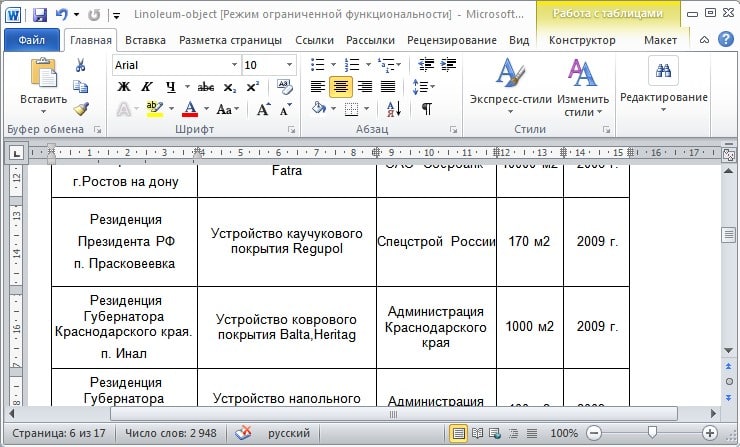Viewport: 740px width, 447px height.
Task: Switch to full screen reading view
Action: pos(477,433)
